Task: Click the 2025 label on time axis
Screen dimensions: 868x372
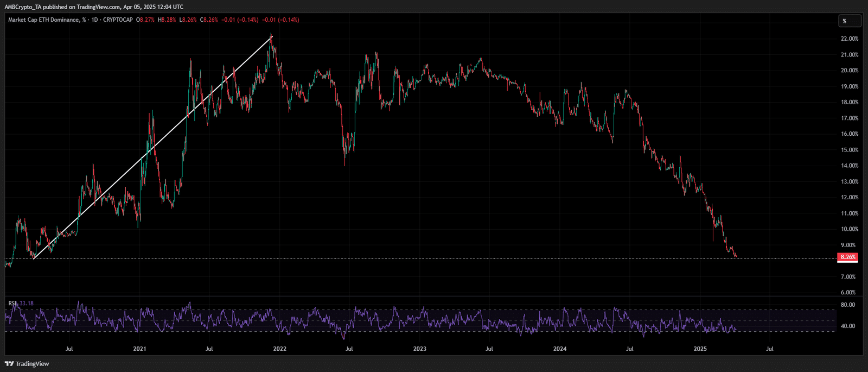Action: [x=700, y=349]
